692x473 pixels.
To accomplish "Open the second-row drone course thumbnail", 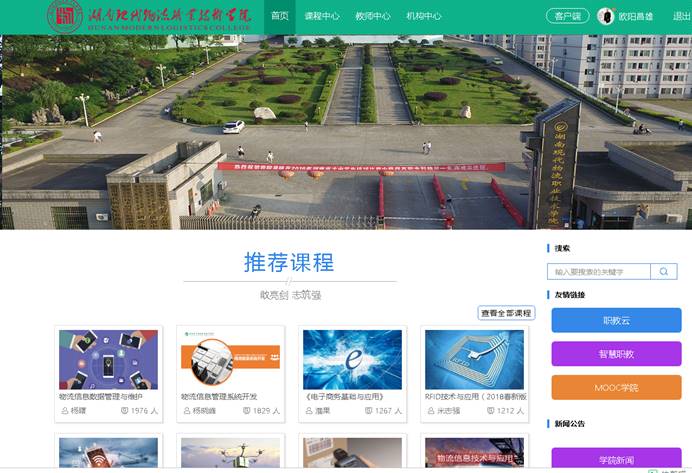I will [x=230, y=453].
